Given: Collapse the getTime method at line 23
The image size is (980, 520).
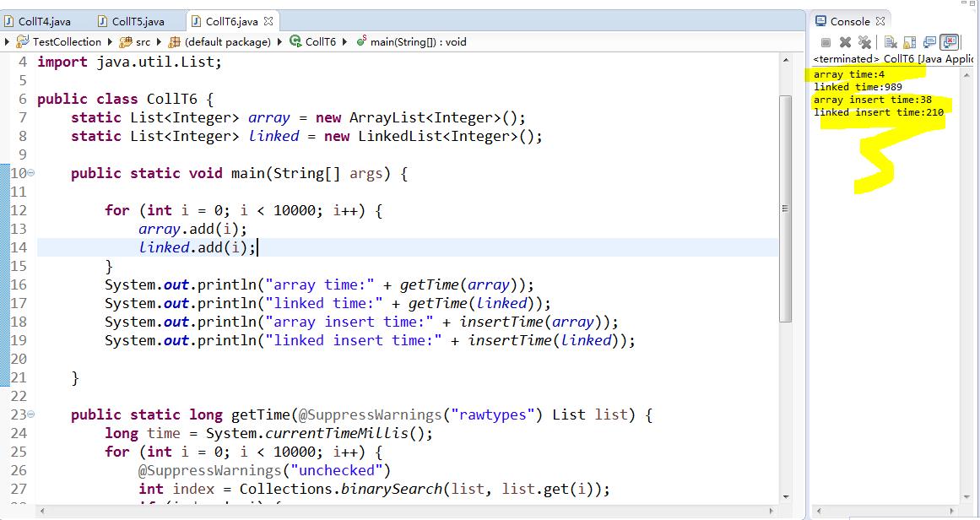Looking at the screenshot, I should [30, 414].
